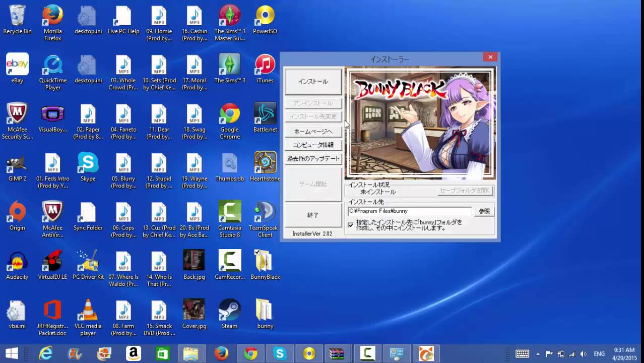This screenshot has height=363, width=644.
Task: Select the VLC media player icon
Action: click(88, 318)
